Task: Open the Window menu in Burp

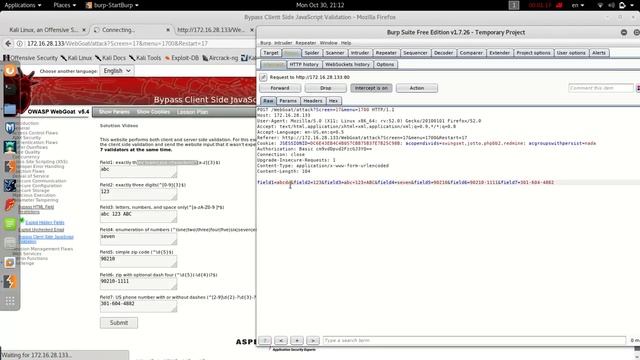Action: click(x=329, y=43)
